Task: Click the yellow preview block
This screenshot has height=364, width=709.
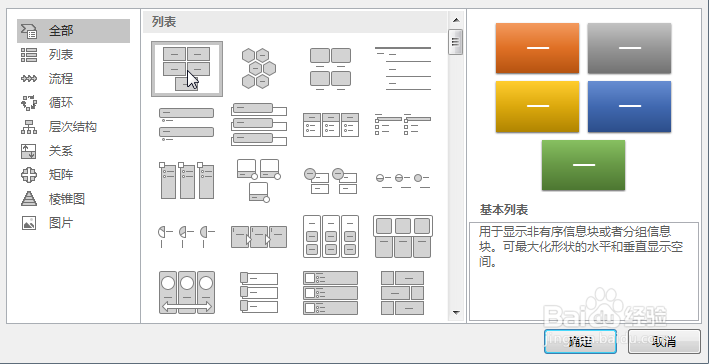Action: tap(537, 106)
